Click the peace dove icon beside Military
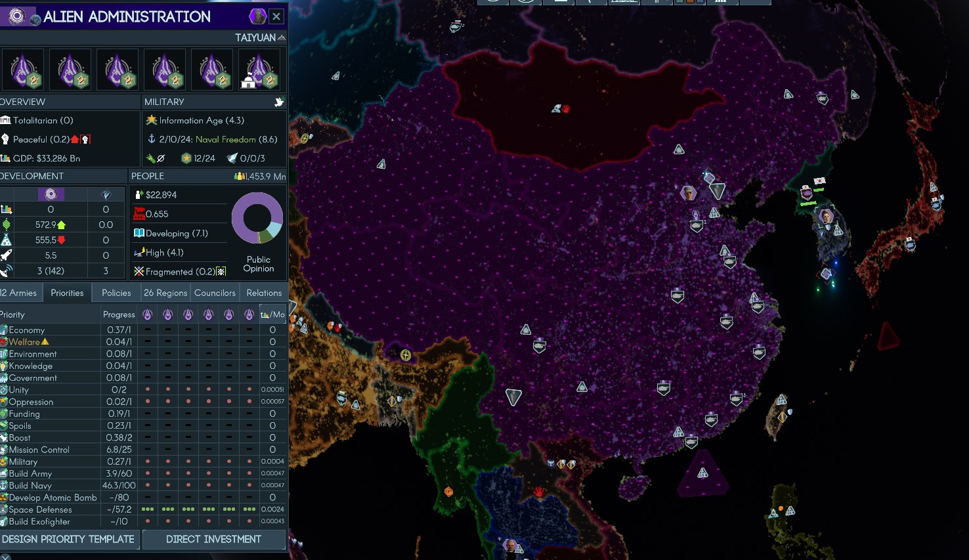 (x=279, y=102)
